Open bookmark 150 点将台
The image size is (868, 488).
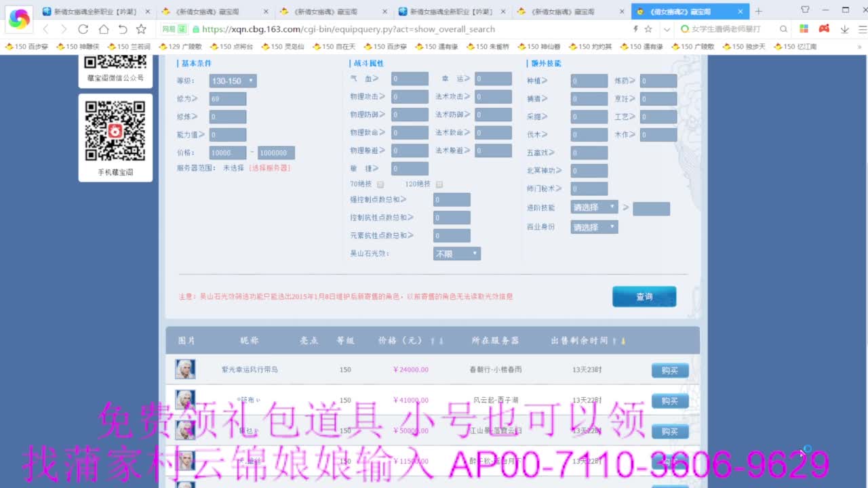pyautogui.click(x=231, y=47)
